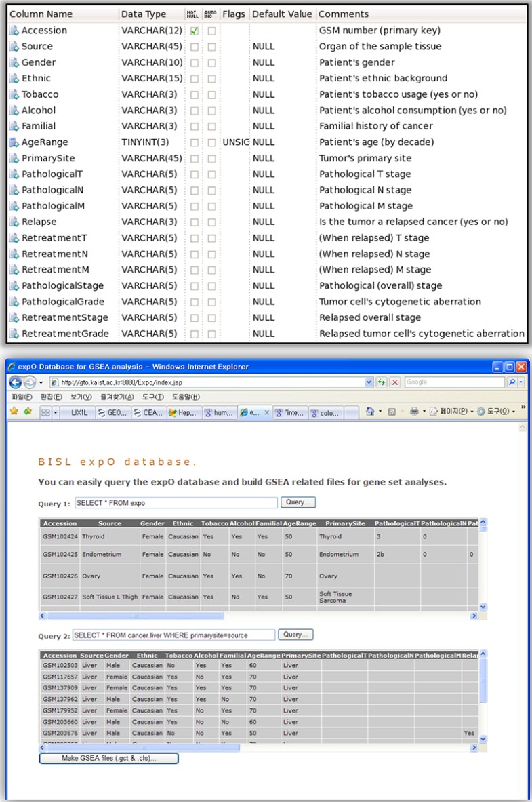This screenshot has width=532, height=802.
Task: Click the Query button for Query 2
Action: (295, 635)
